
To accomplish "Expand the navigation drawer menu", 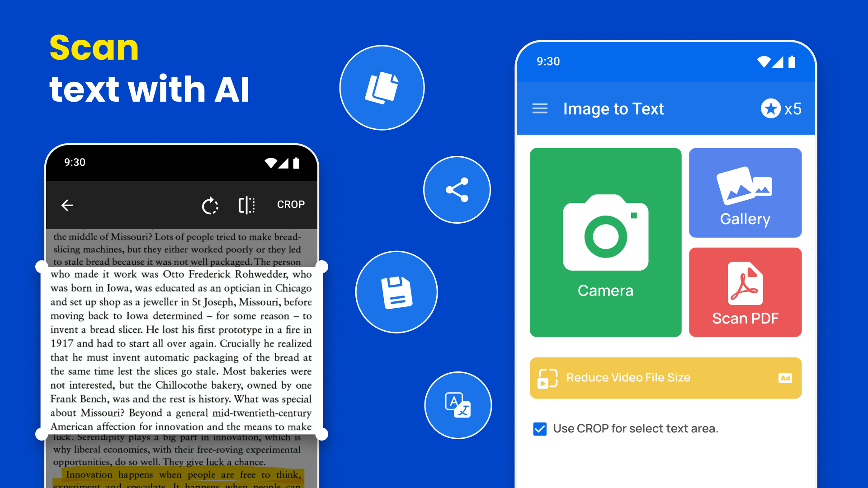I will tap(540, 108).
